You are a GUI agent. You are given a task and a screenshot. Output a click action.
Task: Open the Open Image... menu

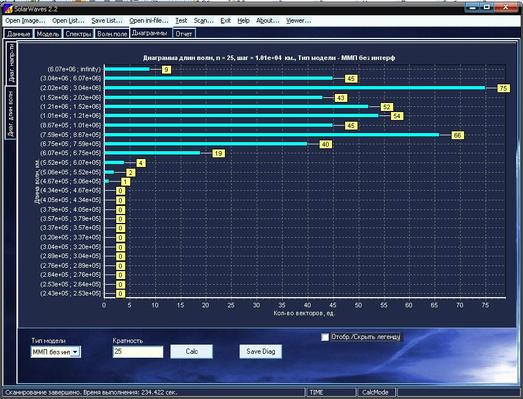25,21
